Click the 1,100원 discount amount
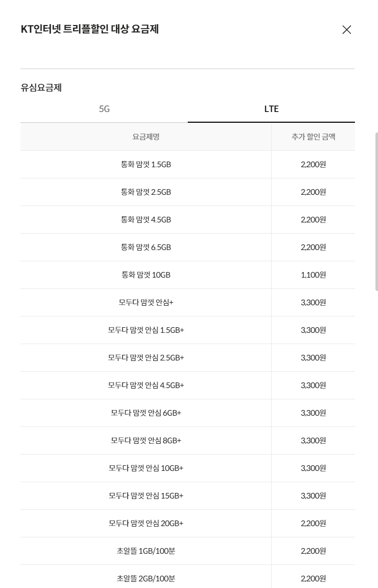 [313, 275]
